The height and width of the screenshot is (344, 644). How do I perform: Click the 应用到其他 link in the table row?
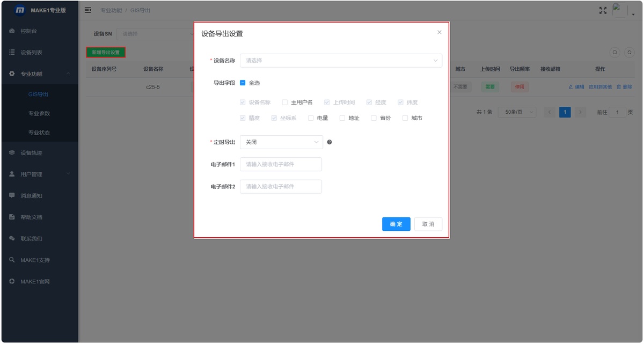pos(600,87)
